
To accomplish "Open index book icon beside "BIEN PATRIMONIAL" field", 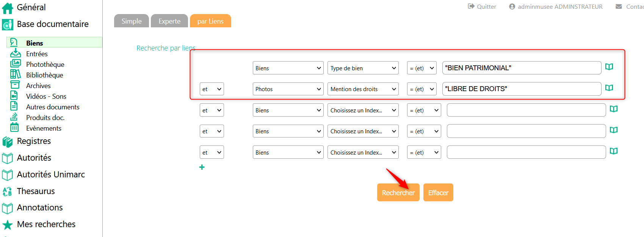I will click(609, 67).
